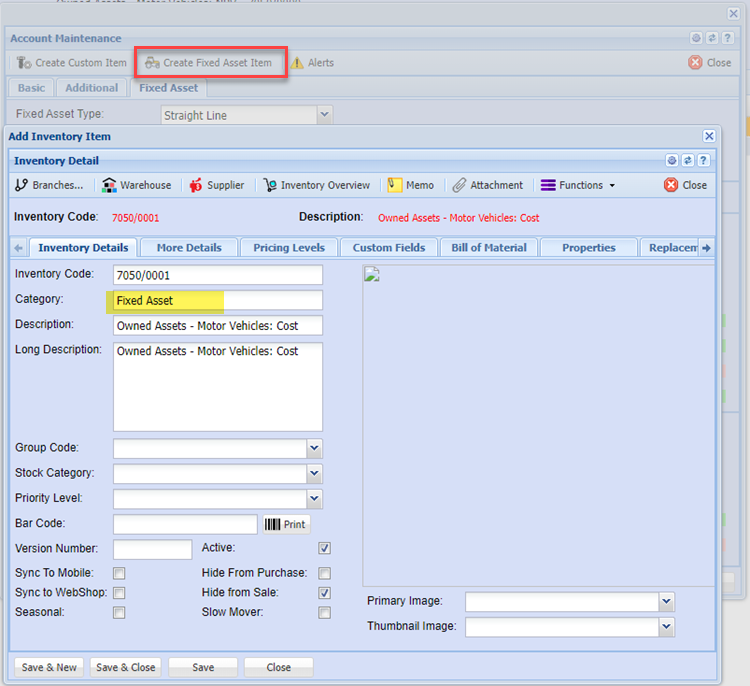Open the Warehouse option
750x686 pixels.
pos(137,185)
